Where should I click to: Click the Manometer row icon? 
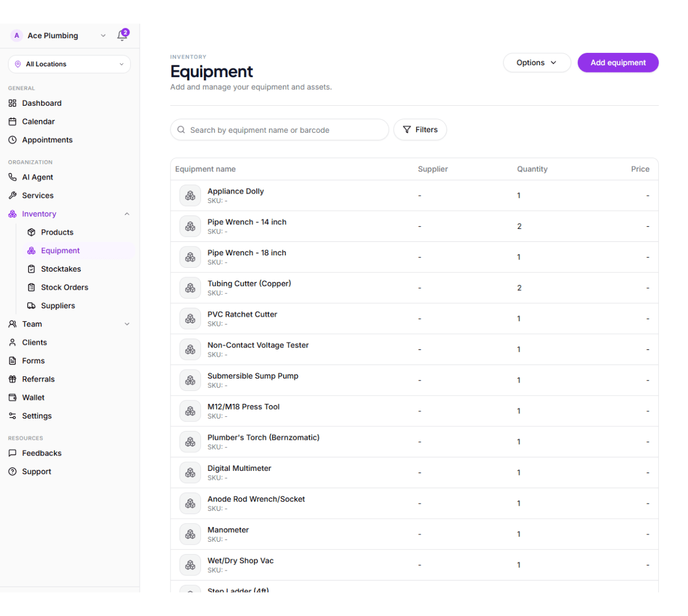tap(190, 534)
